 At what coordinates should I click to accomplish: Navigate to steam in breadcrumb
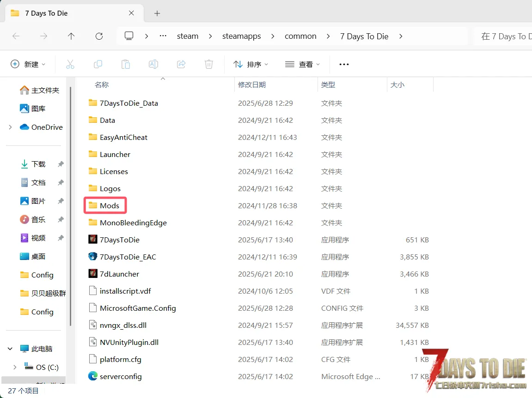pyautogui.click(x=188, y=36)
